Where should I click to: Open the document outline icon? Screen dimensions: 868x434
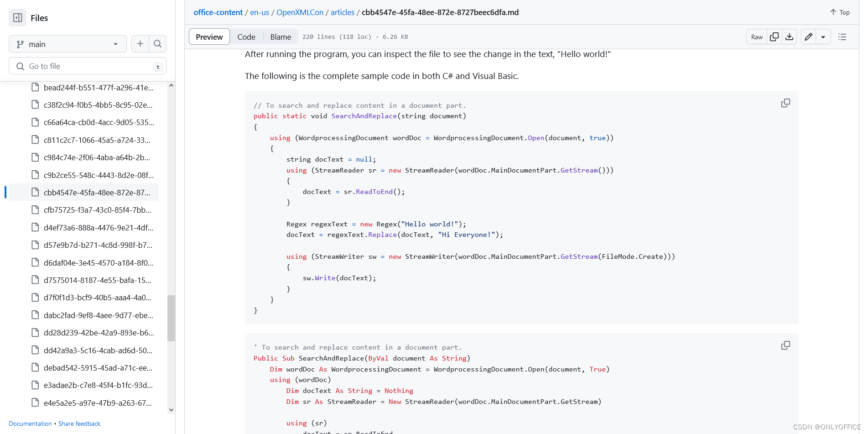[842, 37]
